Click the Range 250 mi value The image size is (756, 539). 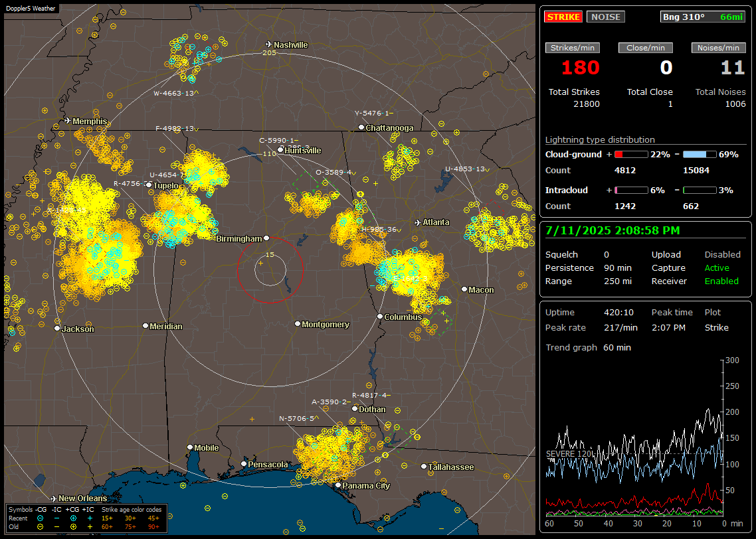[x=618, y=281]
